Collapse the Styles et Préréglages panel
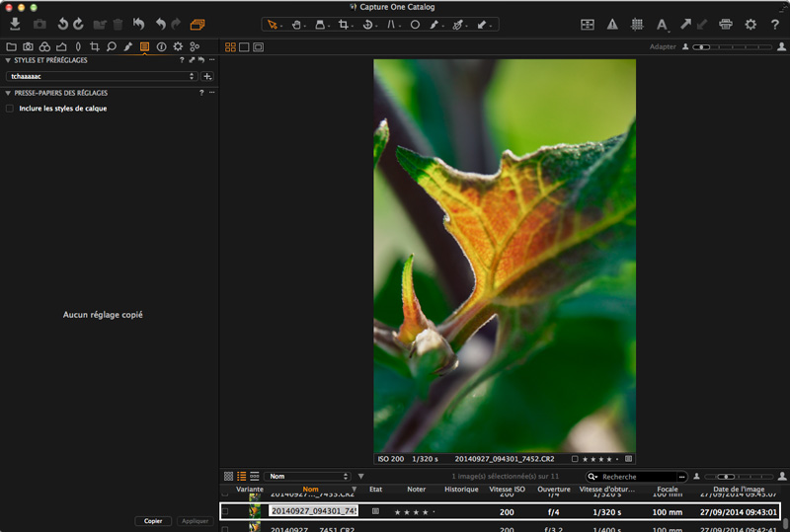The height and width of the screenshot is (532, 790). 8,60
